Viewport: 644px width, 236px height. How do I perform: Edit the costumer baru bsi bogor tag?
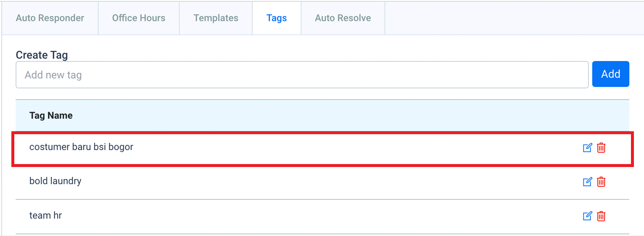587,148
